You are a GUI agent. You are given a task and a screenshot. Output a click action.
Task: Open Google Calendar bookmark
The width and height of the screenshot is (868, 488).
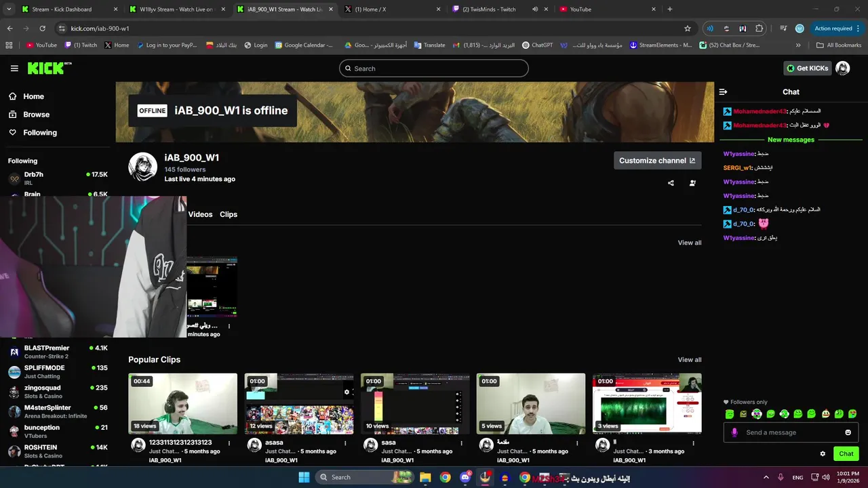pos(304,45)
